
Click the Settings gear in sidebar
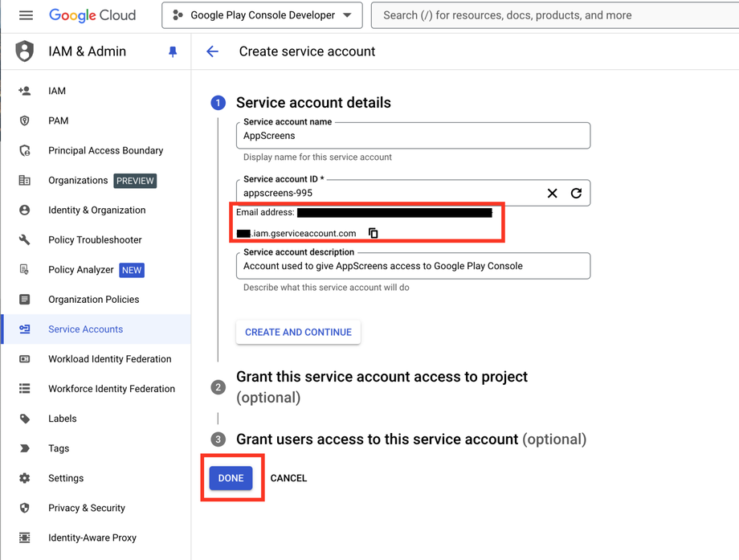[66, 478]
